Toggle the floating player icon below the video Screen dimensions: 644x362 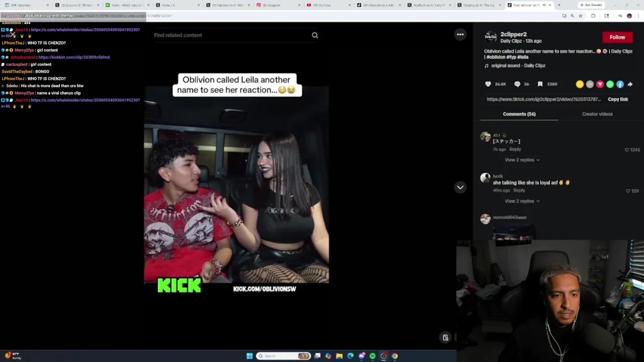[445, 338]
